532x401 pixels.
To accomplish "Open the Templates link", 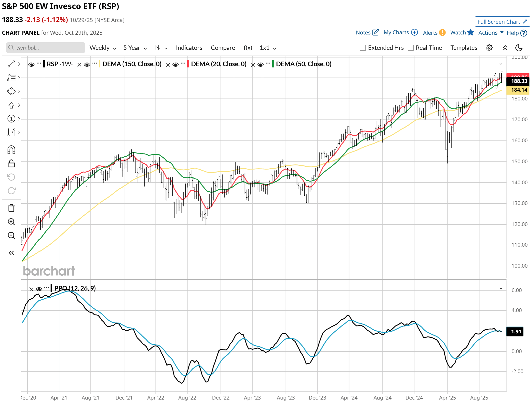I will click(x=464, y=48).
